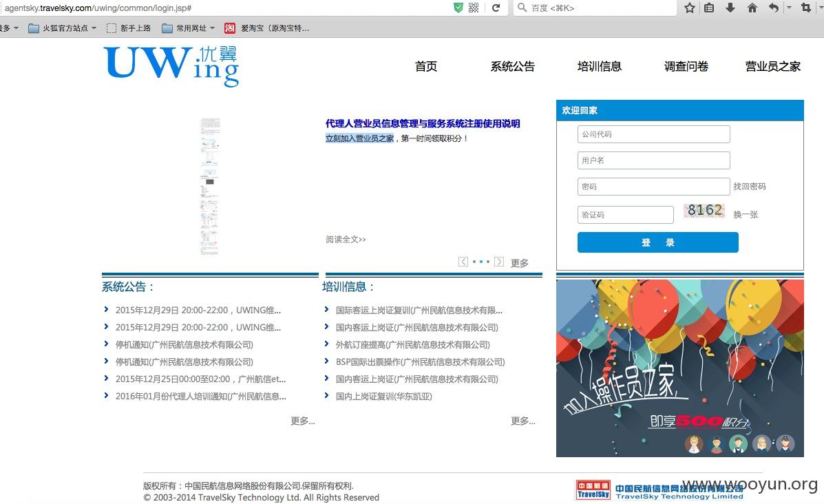Image resolution: width=824 pixels, height=504 pixels.
Task: Click 更多... under 培训信息
Action: (x=523, y=421)
